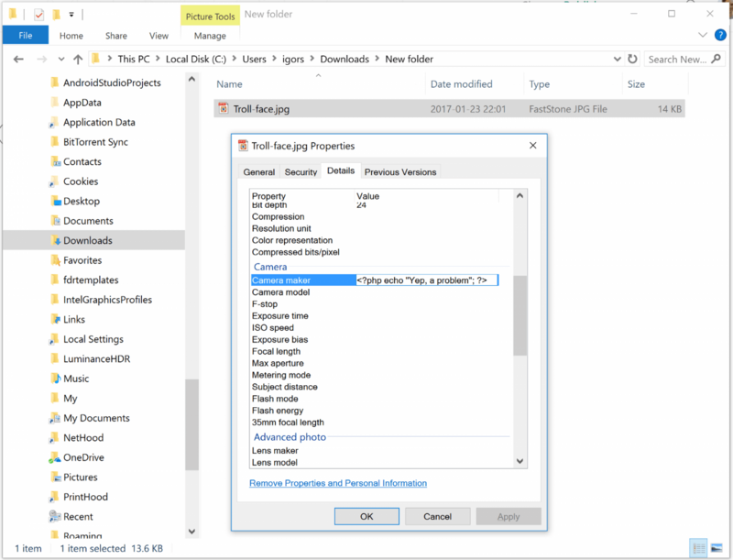Click the up arrow to go to Downloads

(x=78, y=59)
